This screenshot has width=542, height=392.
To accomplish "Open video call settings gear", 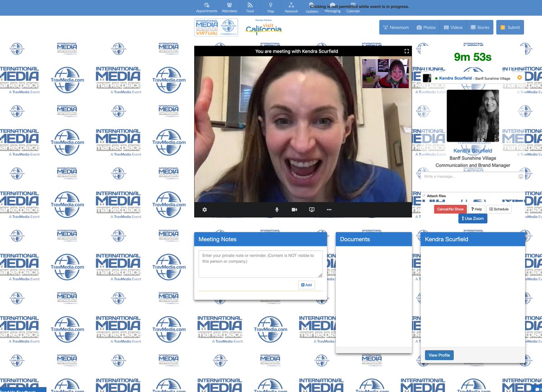I will [205, 210].
